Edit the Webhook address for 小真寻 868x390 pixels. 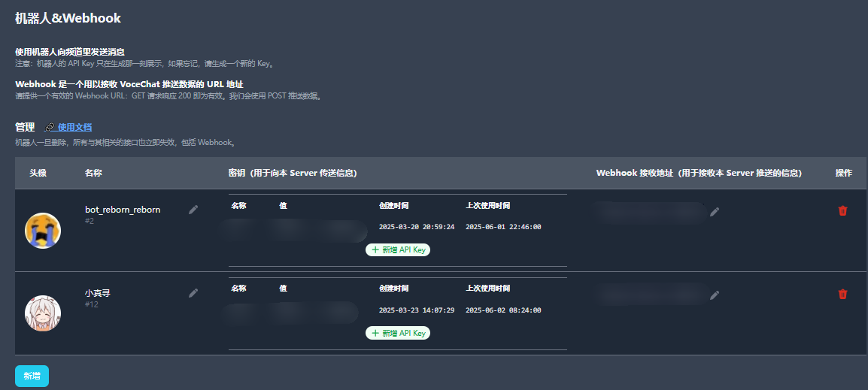pos(715,295)
